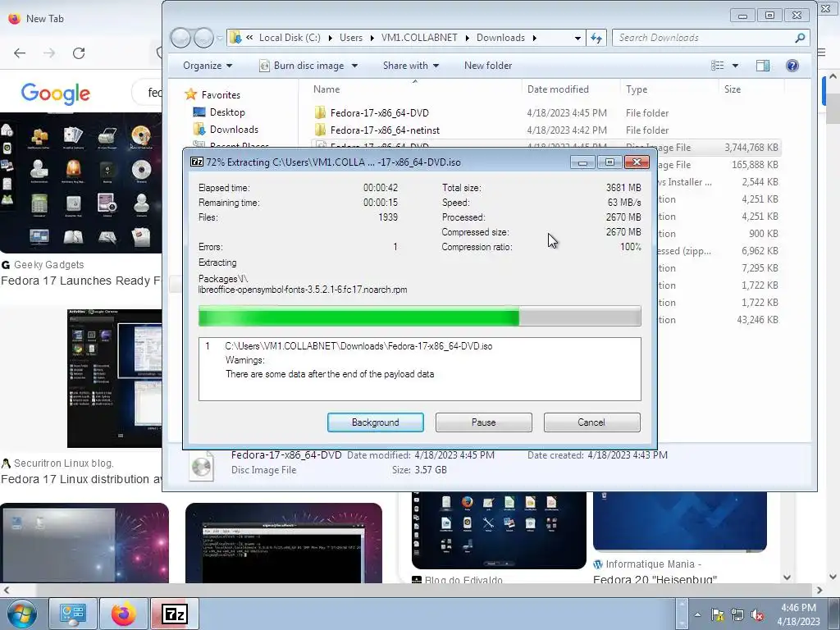Open the Firefox taskbar icon
Viewport: 840px width, 630px height.
(124, 614)
